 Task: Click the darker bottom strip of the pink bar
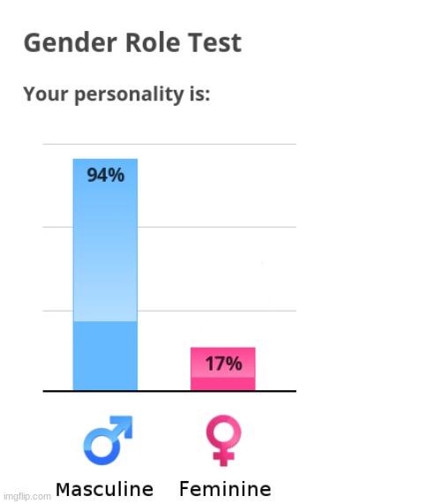(x=223, y=384)
